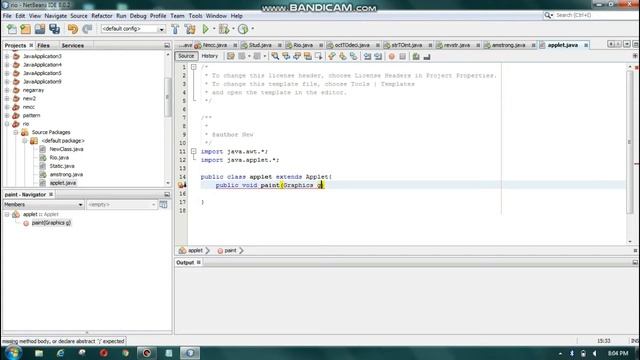Viewport: 640px width, 360px height.
Task: Click the Windows Start button
Action: [x=13, y=353]
